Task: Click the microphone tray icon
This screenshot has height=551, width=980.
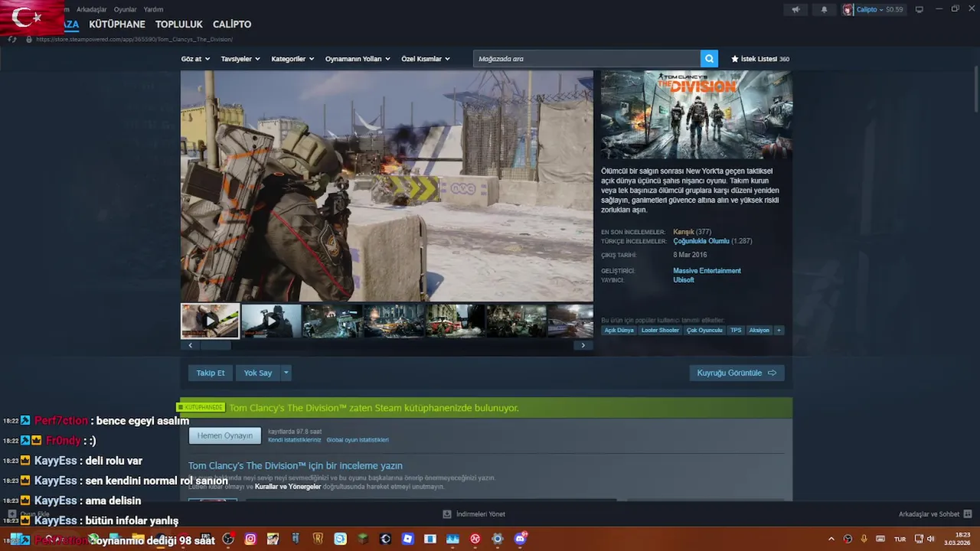Action: pos(864,539)
